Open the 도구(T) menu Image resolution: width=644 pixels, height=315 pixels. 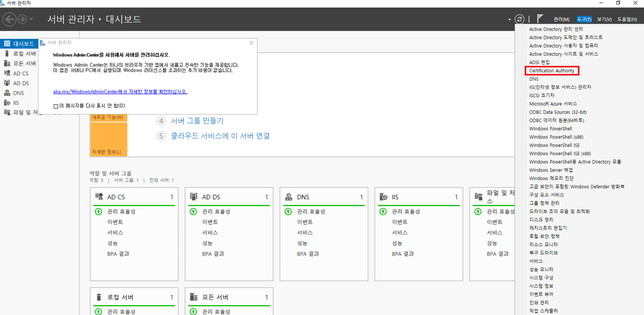[584, 19]
